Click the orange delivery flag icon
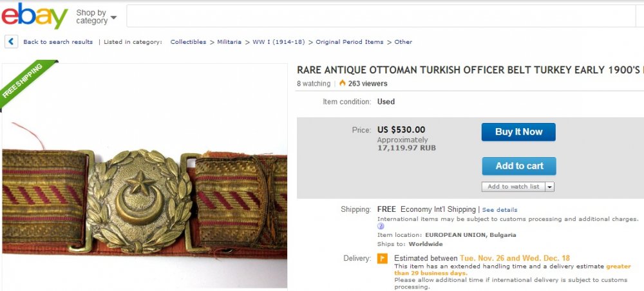This screenshot has width=644, height=291. (383, 259)
